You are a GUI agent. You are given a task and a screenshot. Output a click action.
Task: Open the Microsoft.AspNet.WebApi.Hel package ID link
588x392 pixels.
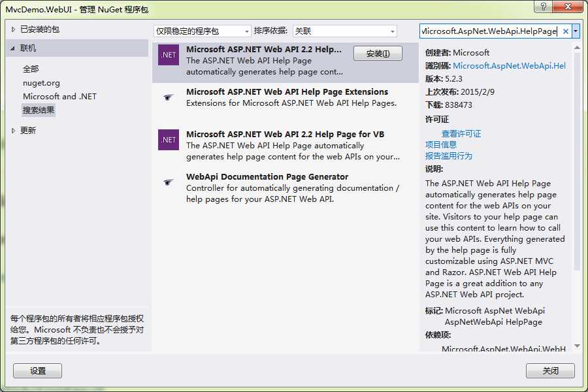click(x=509, y=65)
